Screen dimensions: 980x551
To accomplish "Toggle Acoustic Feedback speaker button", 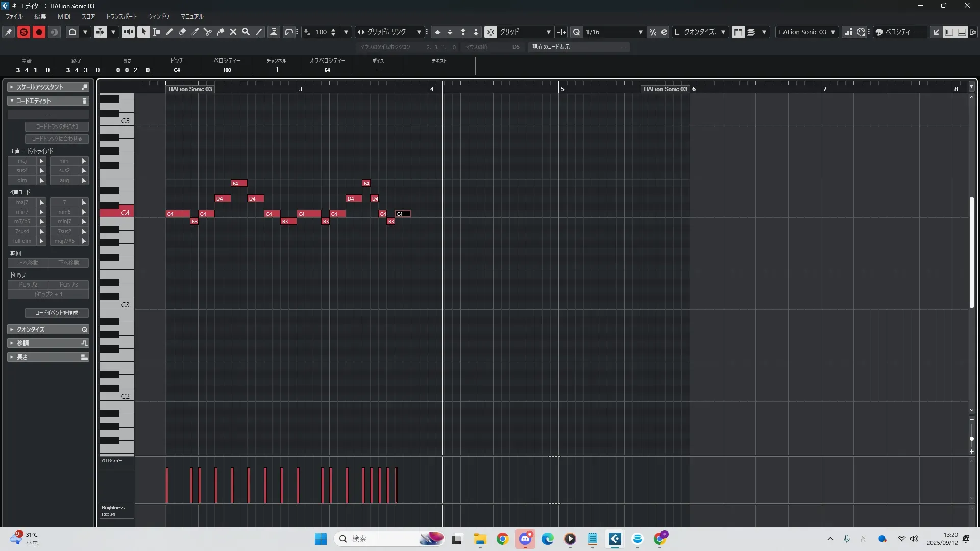I will pos(128,32).
